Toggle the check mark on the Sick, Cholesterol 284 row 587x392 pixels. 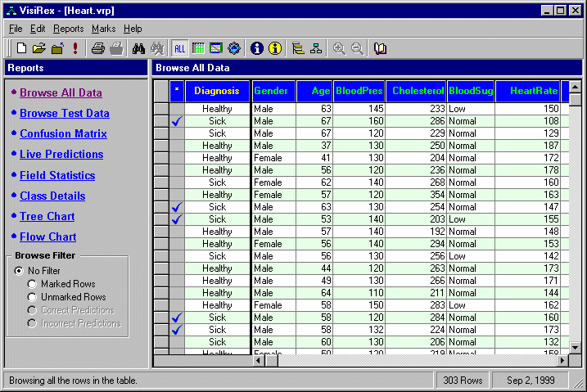tap(177, 318)
